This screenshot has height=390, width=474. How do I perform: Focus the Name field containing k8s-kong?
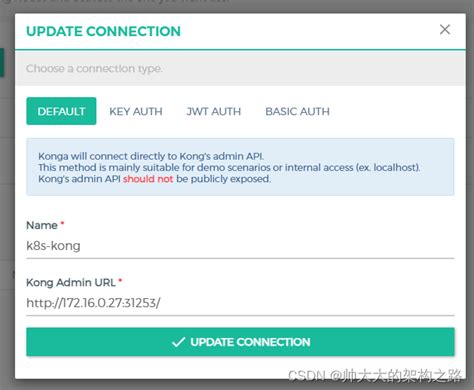point(240,246)
